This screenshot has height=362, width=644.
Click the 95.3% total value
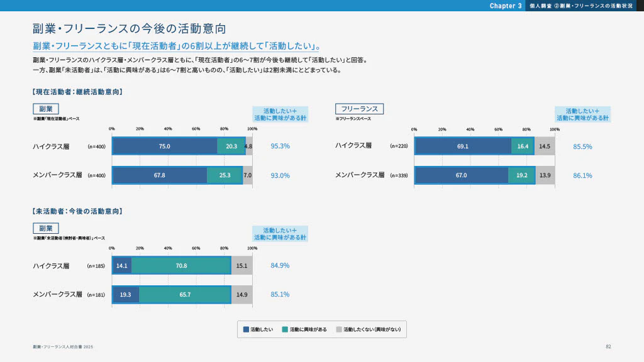click(280, 146)
